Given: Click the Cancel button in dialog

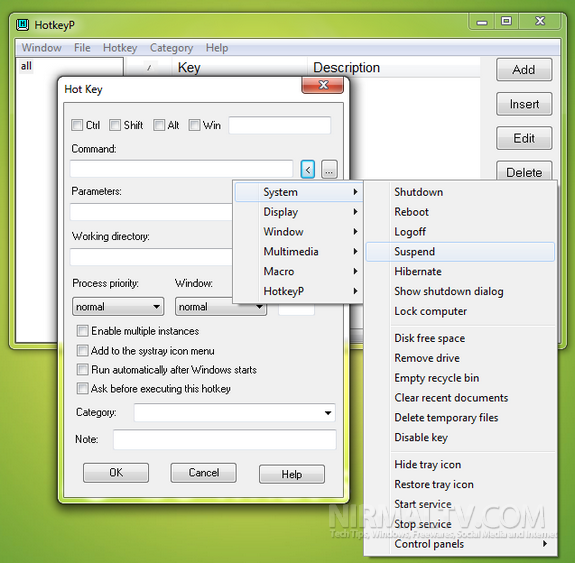Looking at the screenshot, I should click(x=204, y=472).
